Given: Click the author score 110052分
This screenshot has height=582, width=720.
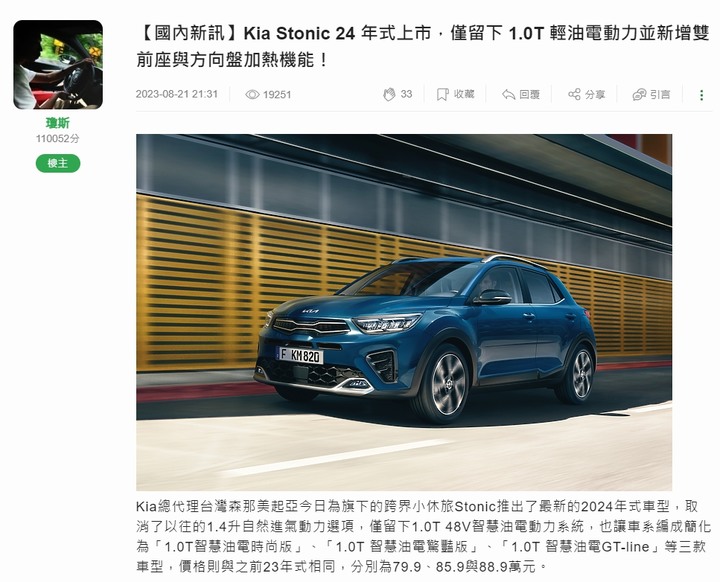Looking at the screenshot, I should tap(58, 139).
